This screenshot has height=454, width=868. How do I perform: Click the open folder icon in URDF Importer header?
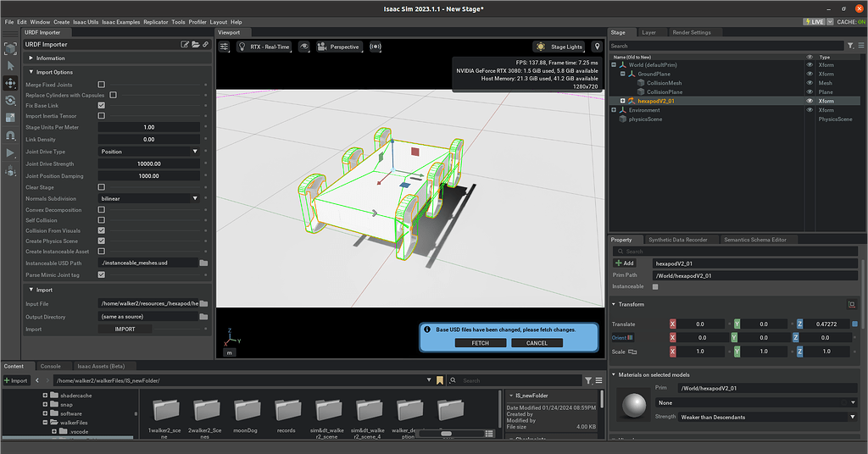[195, 44]
